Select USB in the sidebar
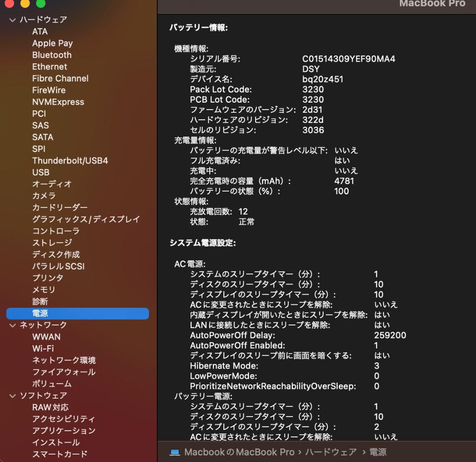 (40, 172)
